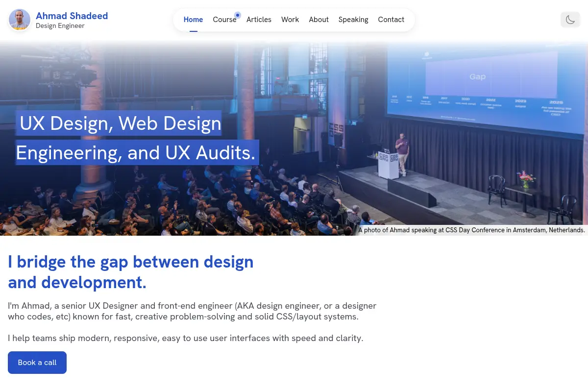Click the sentence 'I help teams ship modern'
This screenshot has height=392, width=588.
[x=186, y=338]
